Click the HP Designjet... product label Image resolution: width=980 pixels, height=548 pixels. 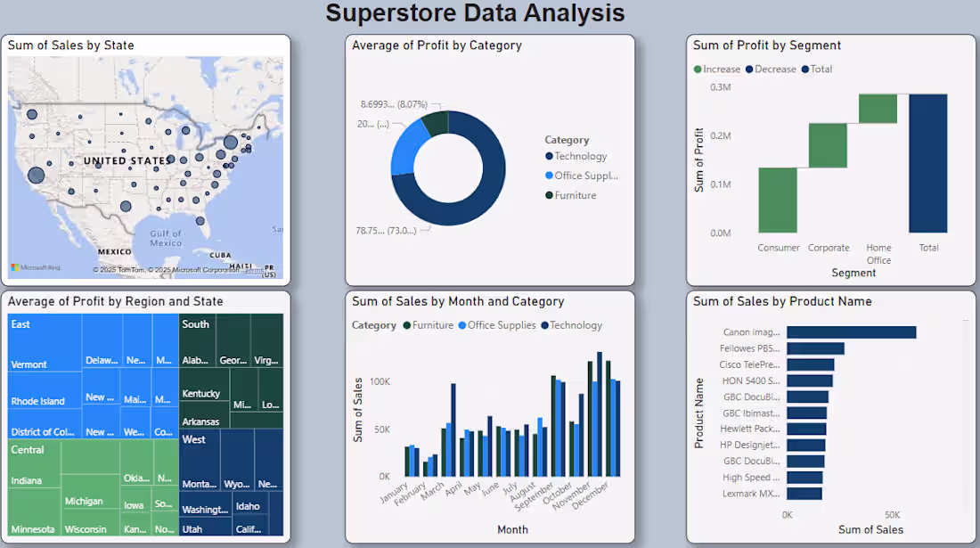pyautogui.click(x=749, y=445)
